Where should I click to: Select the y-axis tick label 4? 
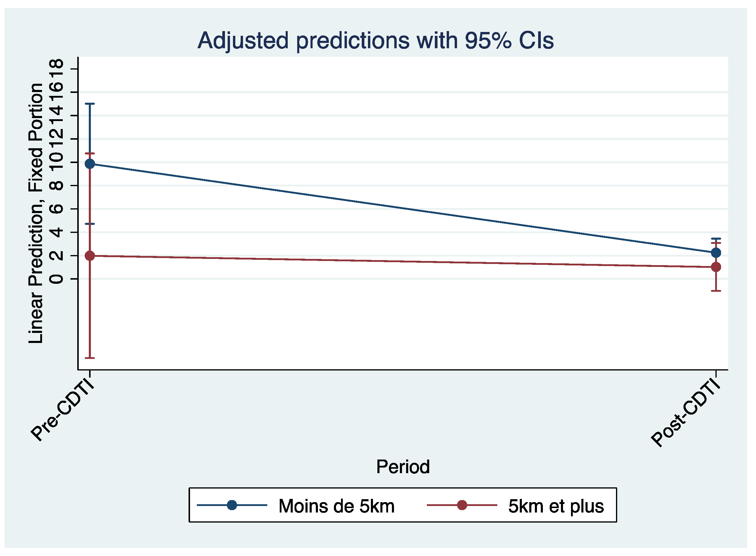point(56,232)
